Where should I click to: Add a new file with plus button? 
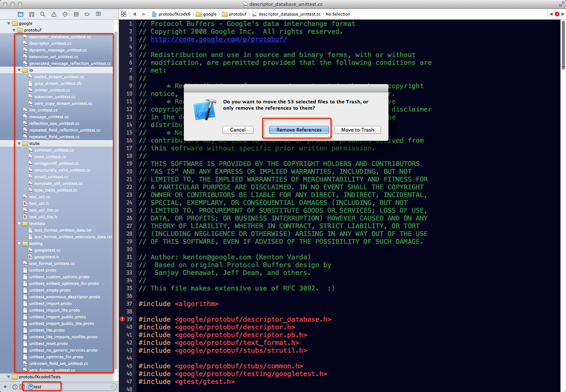tap(5, 387)
